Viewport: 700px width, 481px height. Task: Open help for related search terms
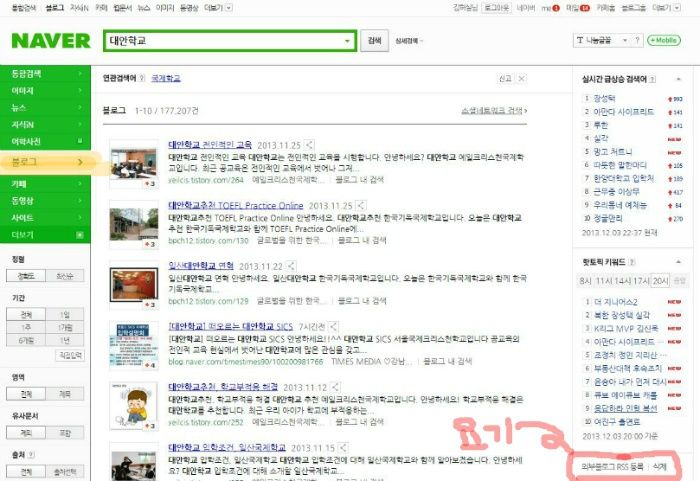[x=142, y=78]
